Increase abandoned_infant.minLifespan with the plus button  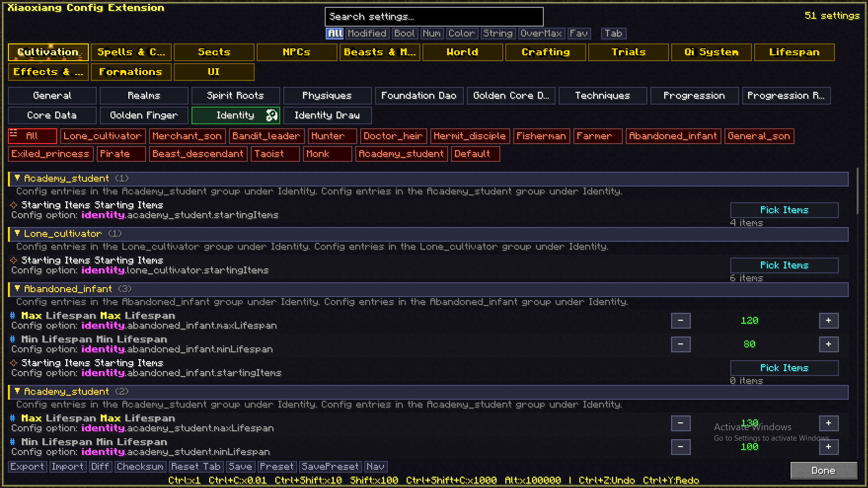point(829,344)
